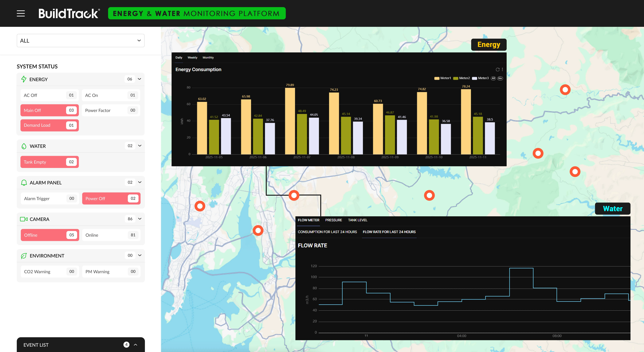Click the EVENT LIST label
Image resolution: width=644 pixels, height=352 pixels.
[x=36, y=345]
